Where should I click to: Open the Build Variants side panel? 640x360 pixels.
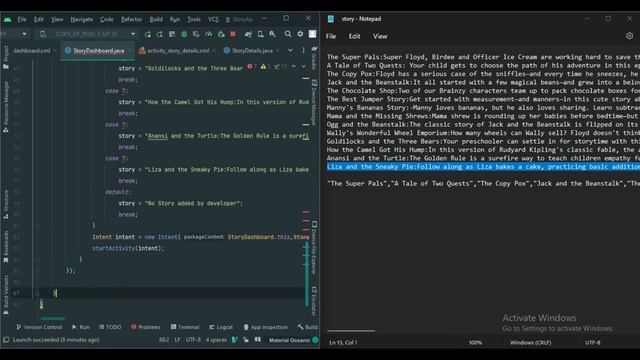(x=6, y=295)
